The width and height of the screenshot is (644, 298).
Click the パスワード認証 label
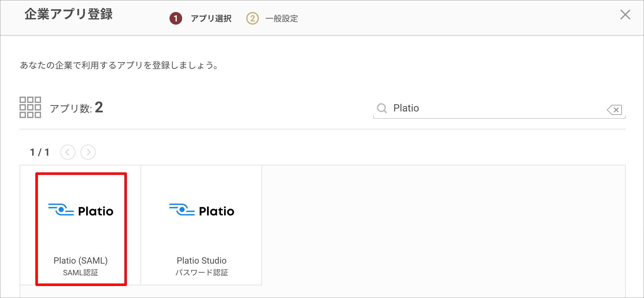tap(202, 273)
